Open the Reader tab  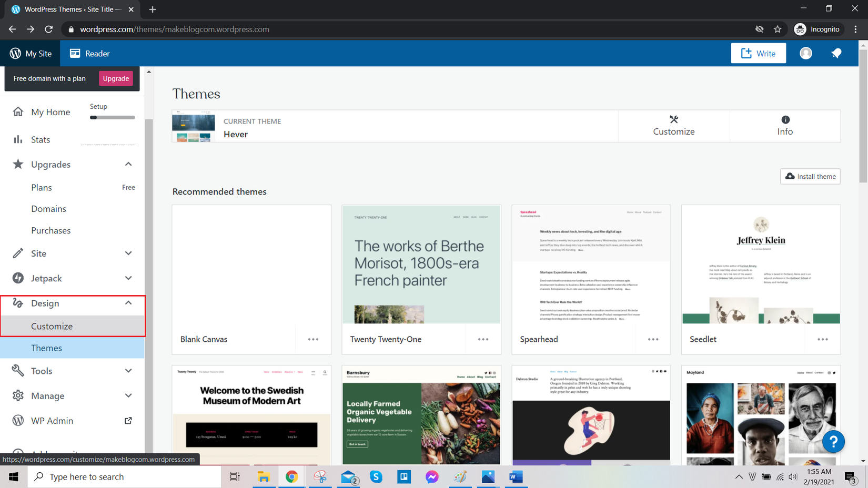click(90, 54)
